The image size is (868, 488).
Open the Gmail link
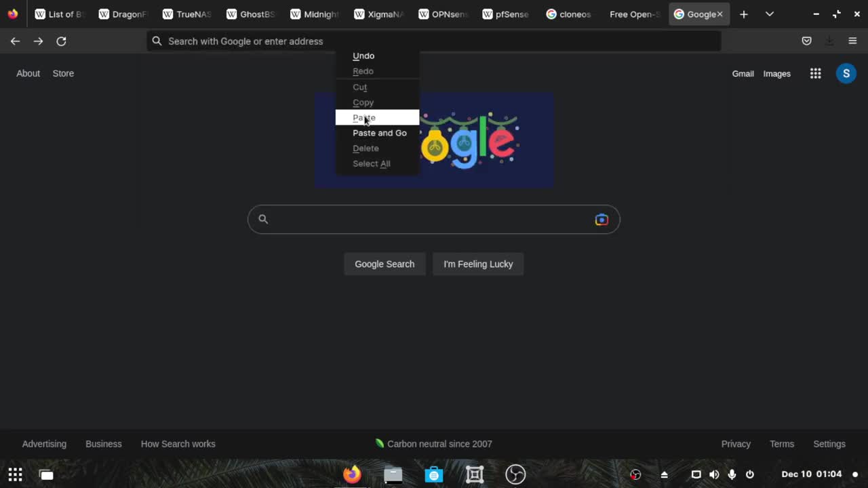coord(743,73)
